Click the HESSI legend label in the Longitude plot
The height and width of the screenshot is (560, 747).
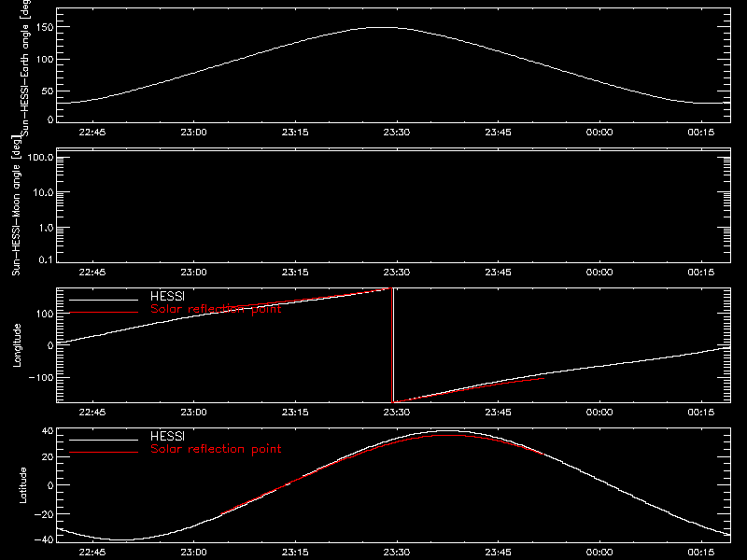pos(167,296)
